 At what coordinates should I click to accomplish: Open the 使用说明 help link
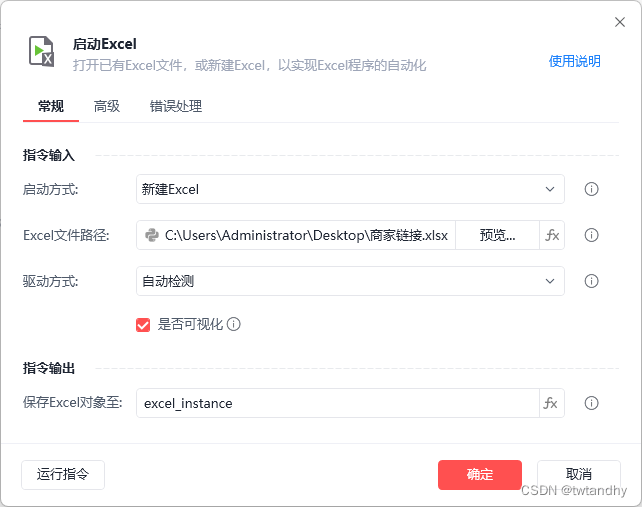574,61
